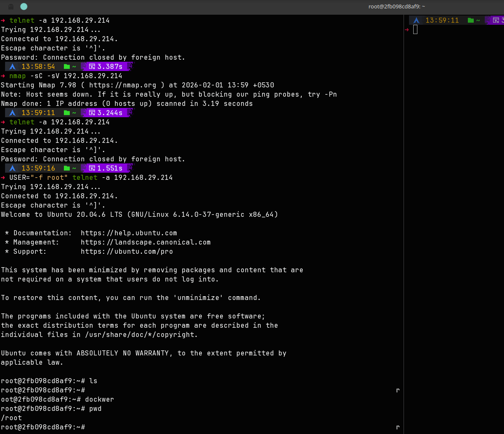This screenshot has width=504, height=434.
Task: Click the timer icon next to 1.551s
Action: [x=91, y=168]
